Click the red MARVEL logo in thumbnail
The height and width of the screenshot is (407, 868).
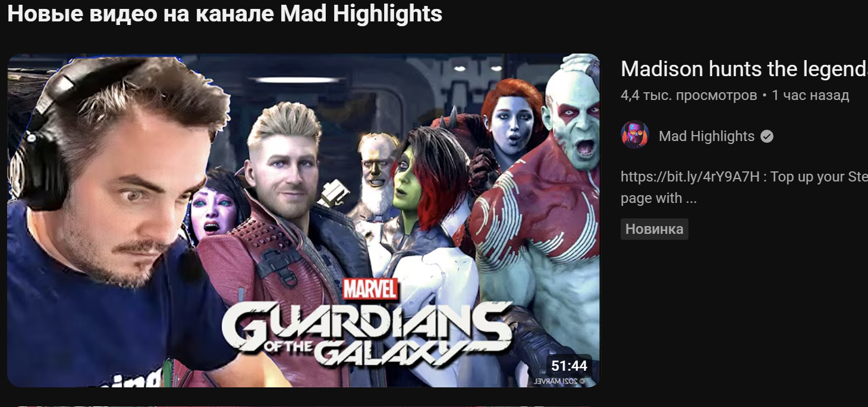pos(370,290)
